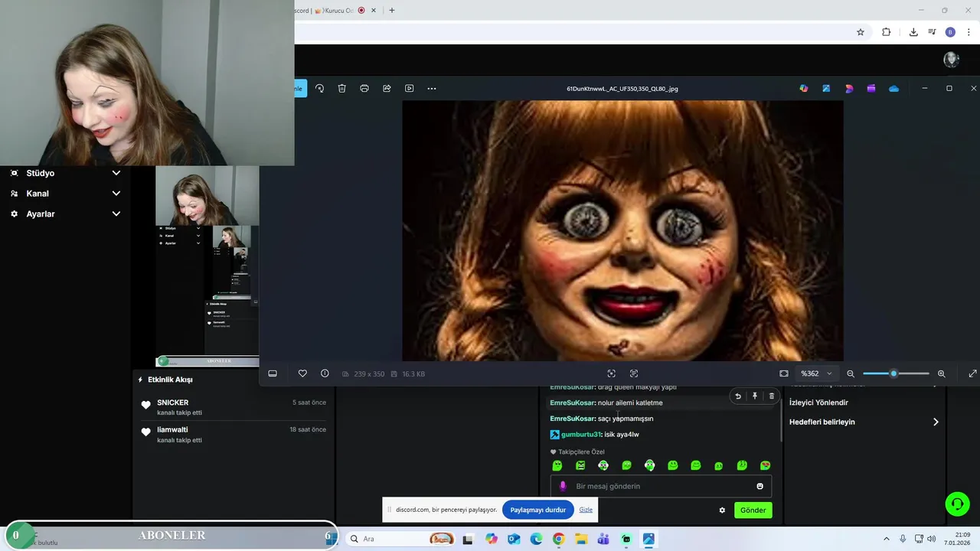Enter fullscreen in Photos viewer
The image size is (980, 551).
pos(972,373)
